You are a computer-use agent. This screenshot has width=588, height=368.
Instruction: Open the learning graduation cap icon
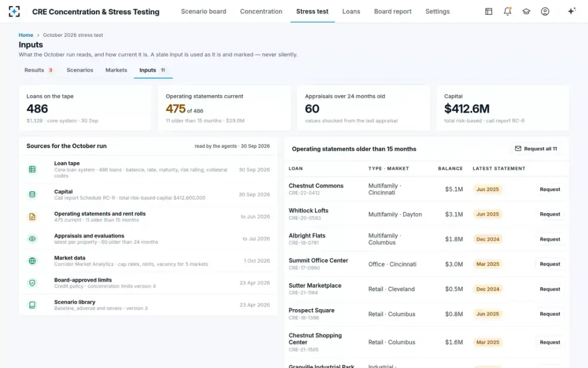(526, 11)
